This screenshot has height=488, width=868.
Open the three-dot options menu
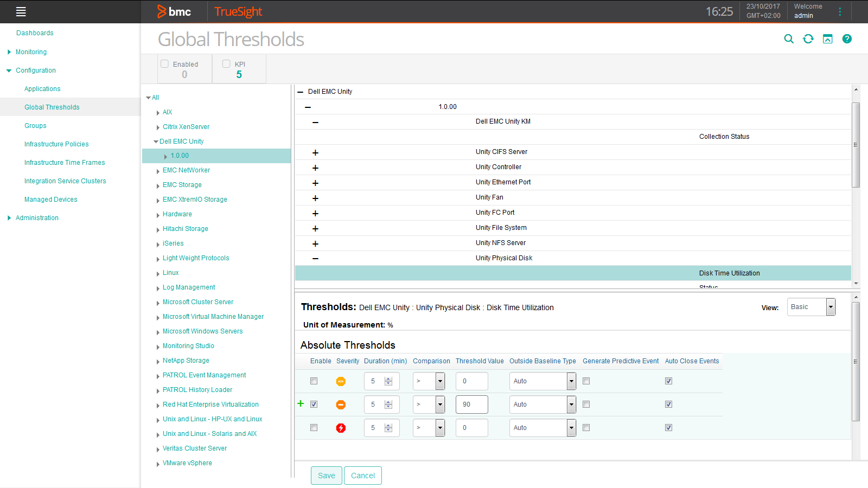click(x=840, y=11)
